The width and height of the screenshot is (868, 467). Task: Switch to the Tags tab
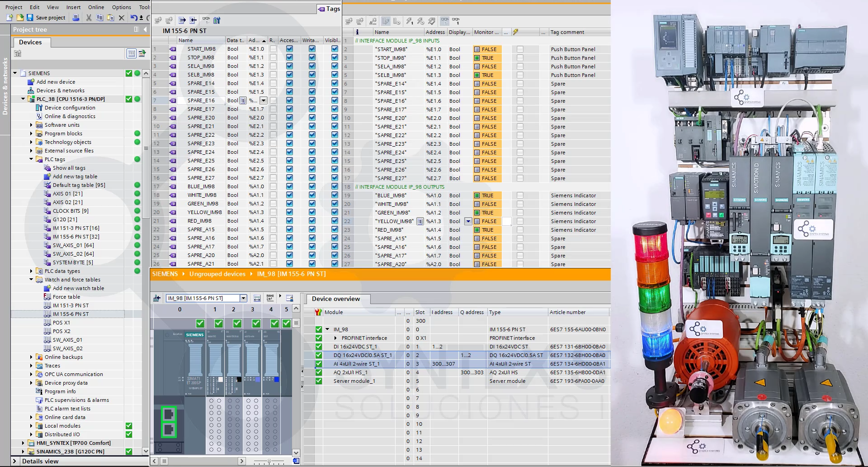click(329, 9)
